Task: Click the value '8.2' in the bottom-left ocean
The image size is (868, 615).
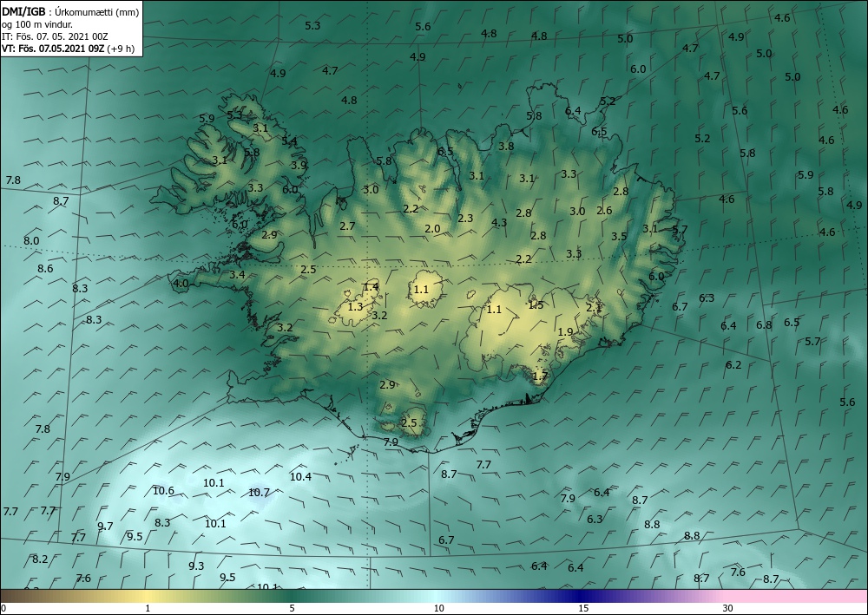Action: click(40, 559)
